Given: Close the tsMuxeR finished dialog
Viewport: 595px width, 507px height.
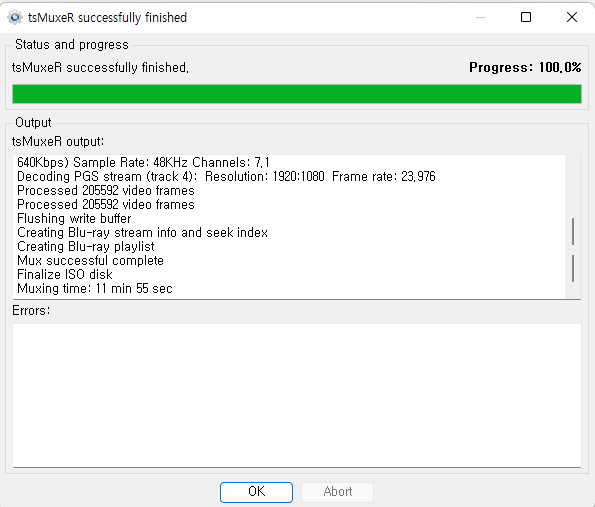Looking at the screenshot, I should [572, 17].
